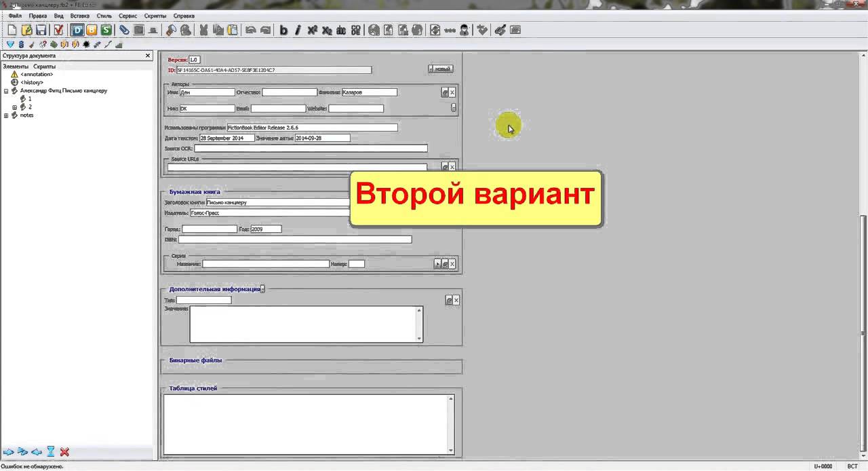
Task: Click the brush icon near toolbar end
Action: [x=500, y=30]
